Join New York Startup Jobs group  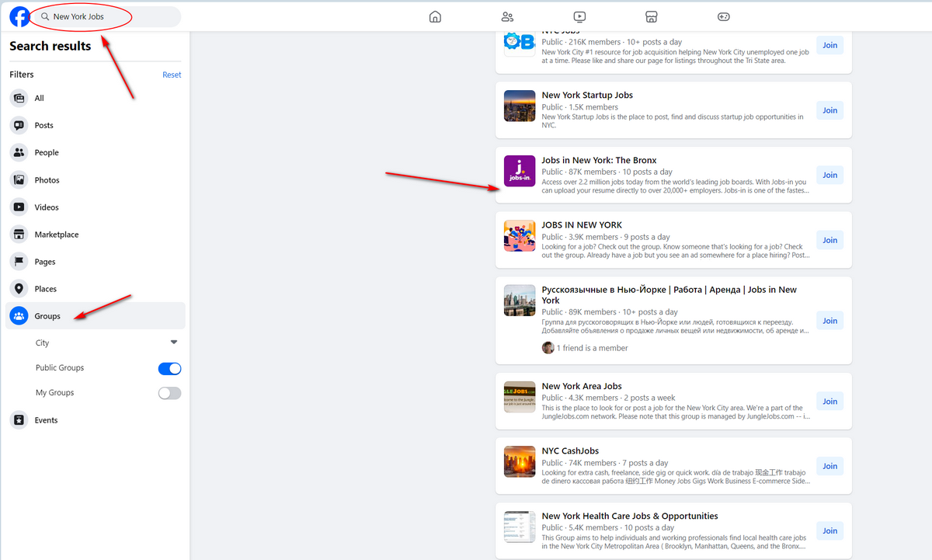[830, 110]
